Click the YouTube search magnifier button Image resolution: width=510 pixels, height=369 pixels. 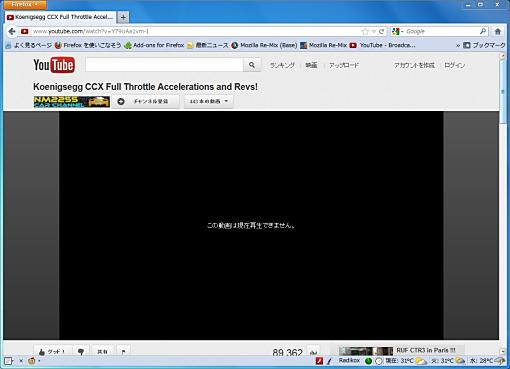(x=252, y=65)
